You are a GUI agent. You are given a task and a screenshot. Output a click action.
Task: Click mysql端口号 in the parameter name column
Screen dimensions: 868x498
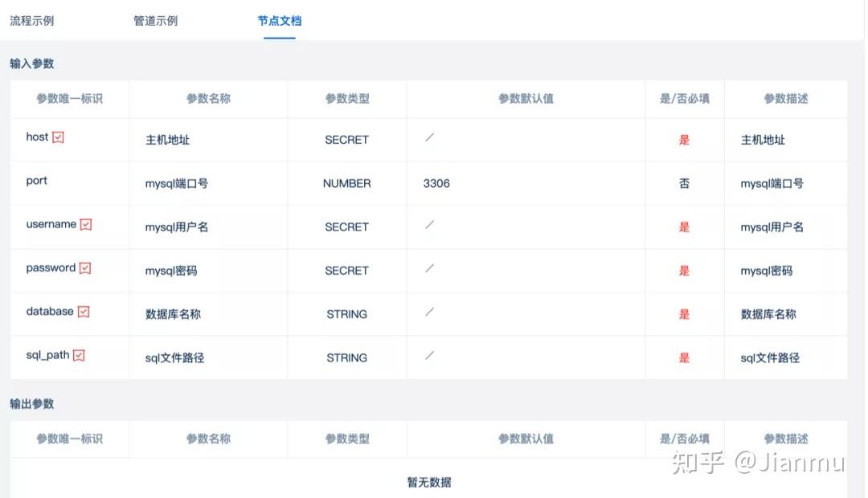pyautogui.click(x=177, y=184)
